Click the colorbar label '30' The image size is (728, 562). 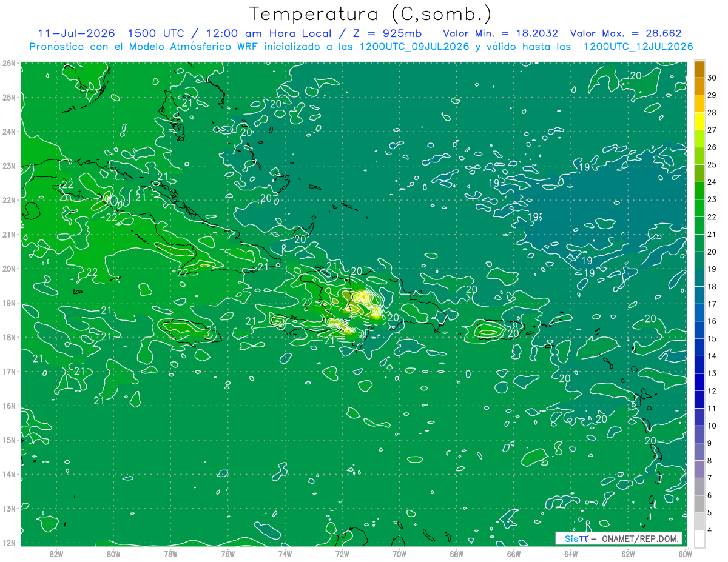tap(712, 78)
